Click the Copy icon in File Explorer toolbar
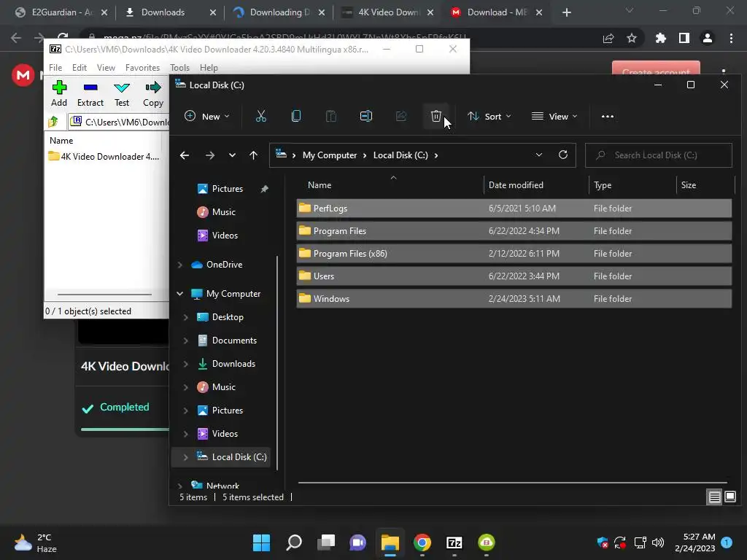 pyautogui.click(x=296, y=116)
